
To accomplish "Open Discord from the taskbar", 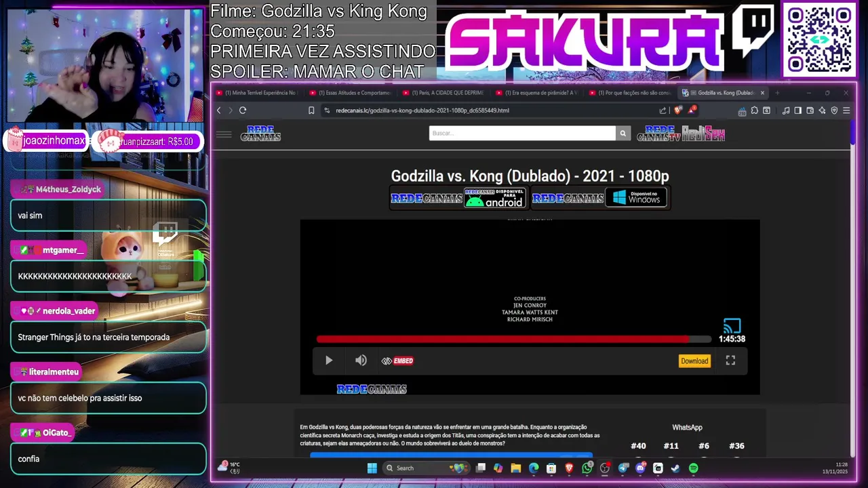I will point(640,468).
